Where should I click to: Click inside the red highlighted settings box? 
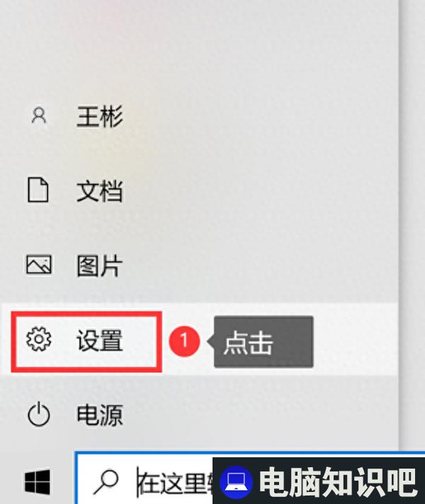pos(86,342)
